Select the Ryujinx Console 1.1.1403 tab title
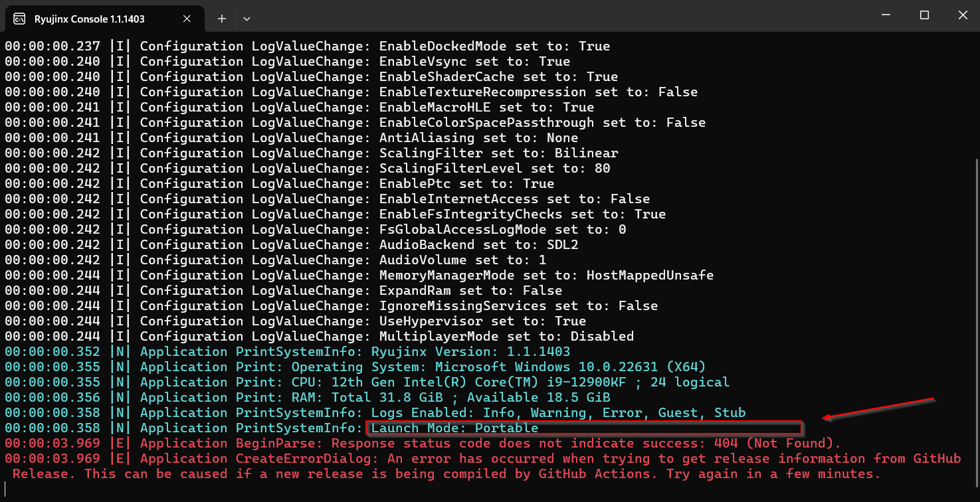Screen dimensions: 980x502 (90, 19)
